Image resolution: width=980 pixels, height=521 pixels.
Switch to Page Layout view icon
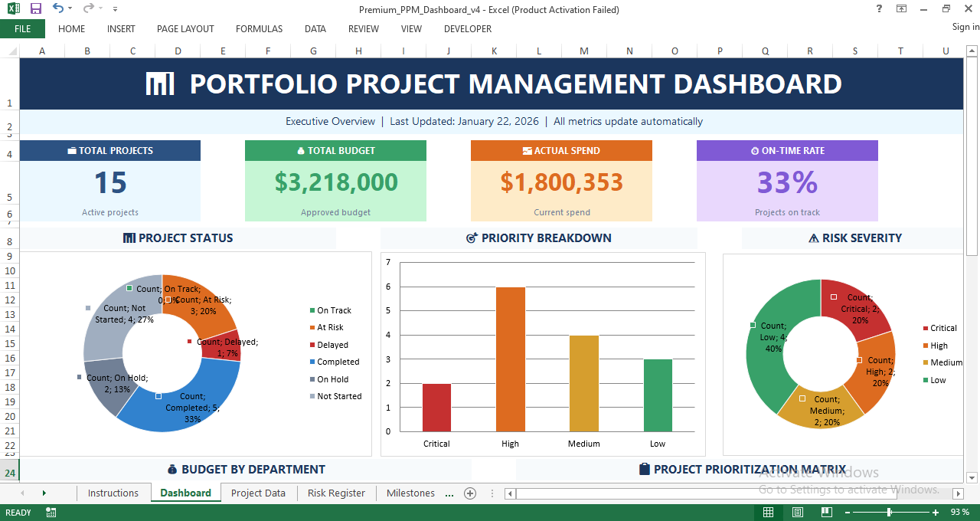(797, 512)
